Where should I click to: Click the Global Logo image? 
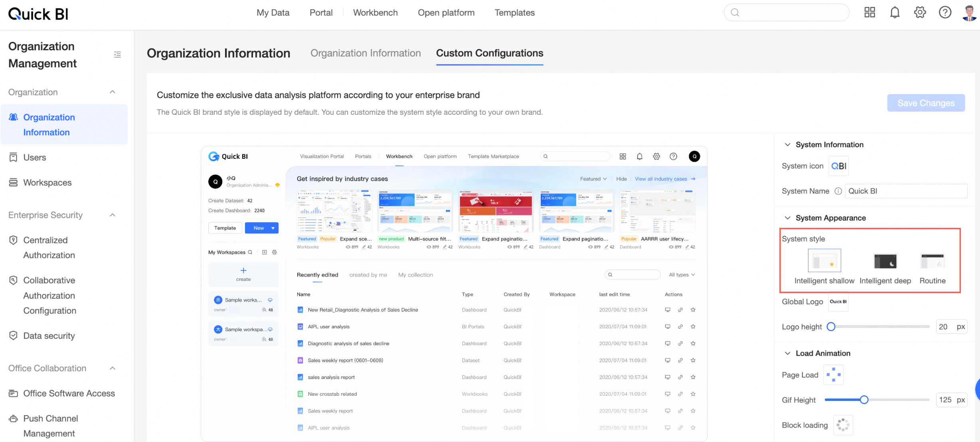838,302
